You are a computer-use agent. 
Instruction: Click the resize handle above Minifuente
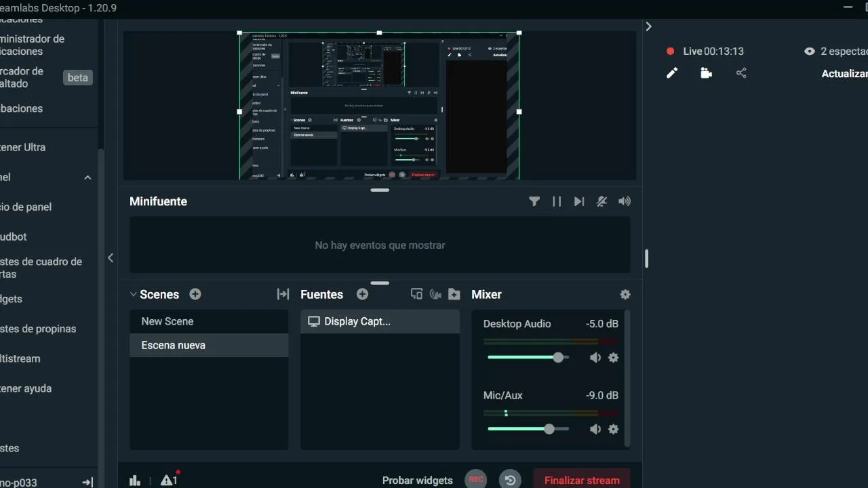coord(380,190)
